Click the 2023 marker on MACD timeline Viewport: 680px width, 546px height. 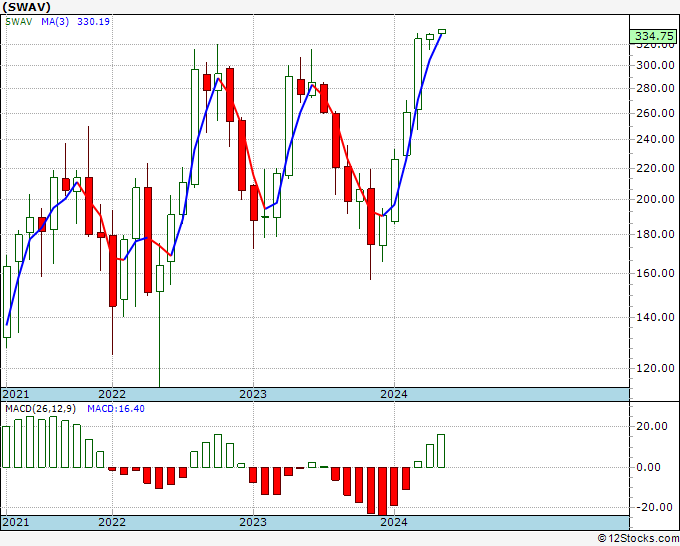click(x=253, y=522)
